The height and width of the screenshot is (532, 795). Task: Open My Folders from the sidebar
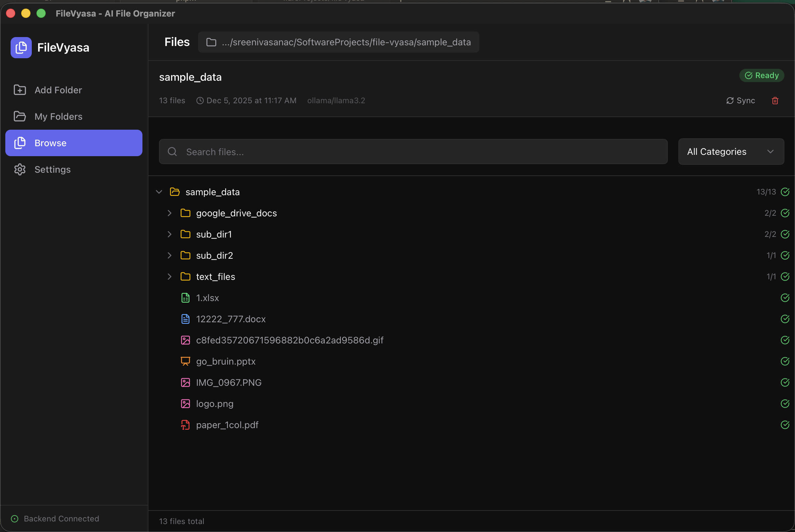click(x=58, y=116)
